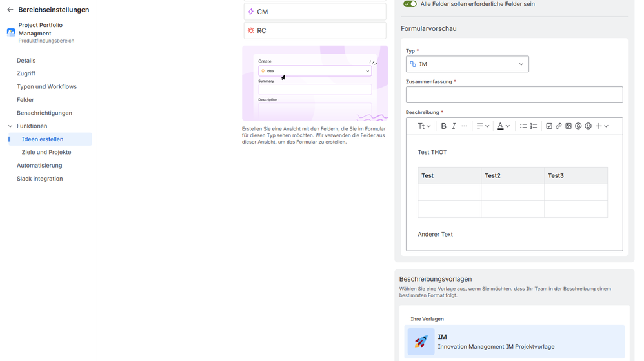
Task: Mention someone with the @ icon
Action: coord(578,126)
